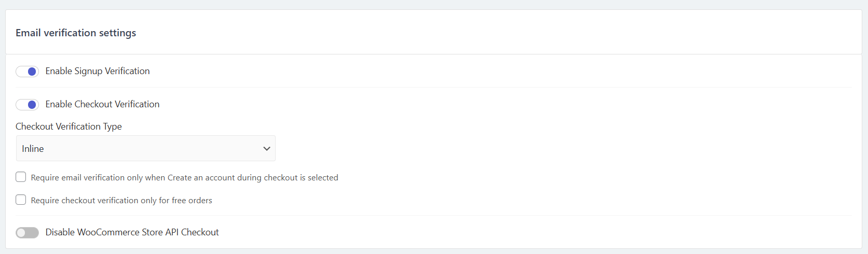Screen dimensions: 868x254
Task: Click the "Checkout Verification Type" field label
Action: 69,126
